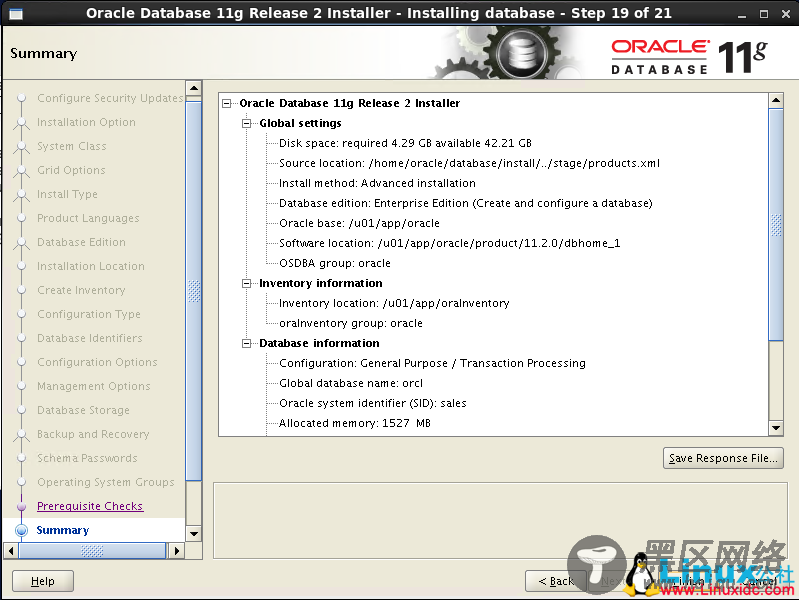
Task: Click the Database Identifiers step
Action: (90, 338)
